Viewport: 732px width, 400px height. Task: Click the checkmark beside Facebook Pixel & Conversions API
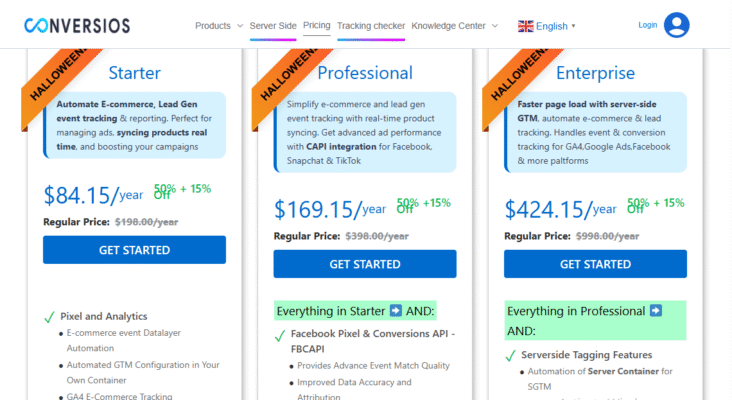click(279, 333)
